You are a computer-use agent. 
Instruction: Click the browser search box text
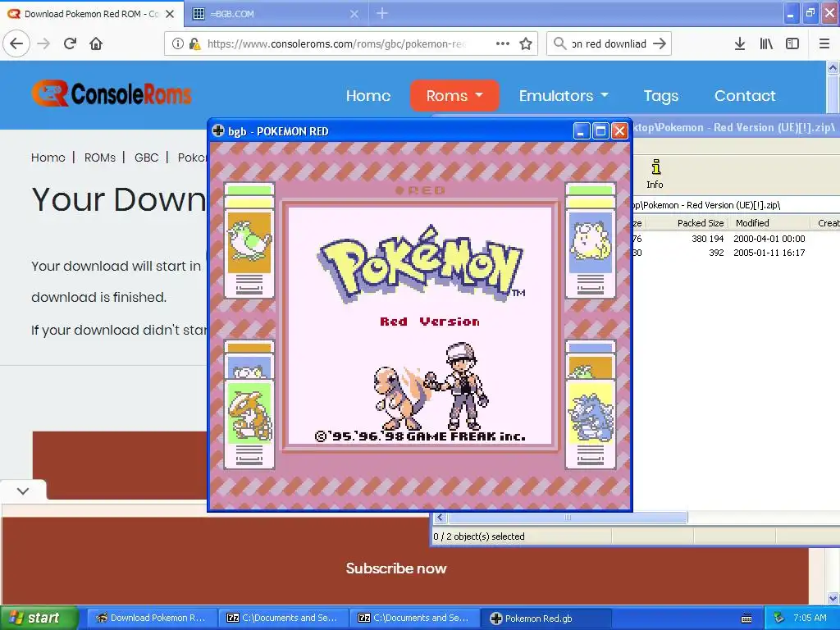(609, 43)
